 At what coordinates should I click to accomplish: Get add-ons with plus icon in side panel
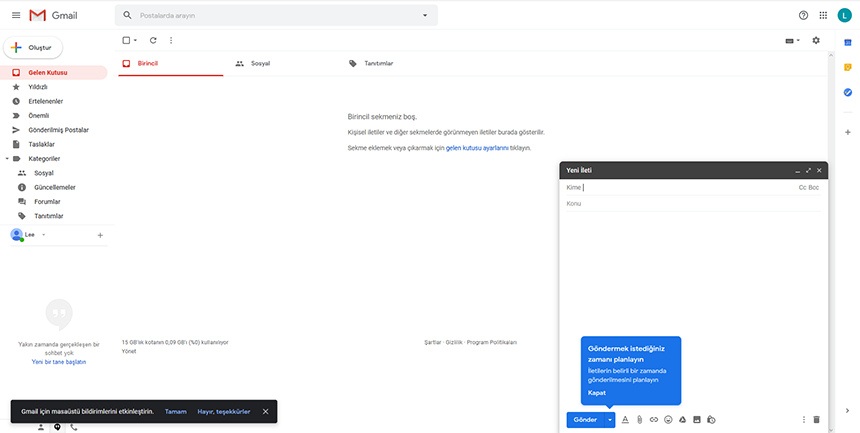coord(847,132)
